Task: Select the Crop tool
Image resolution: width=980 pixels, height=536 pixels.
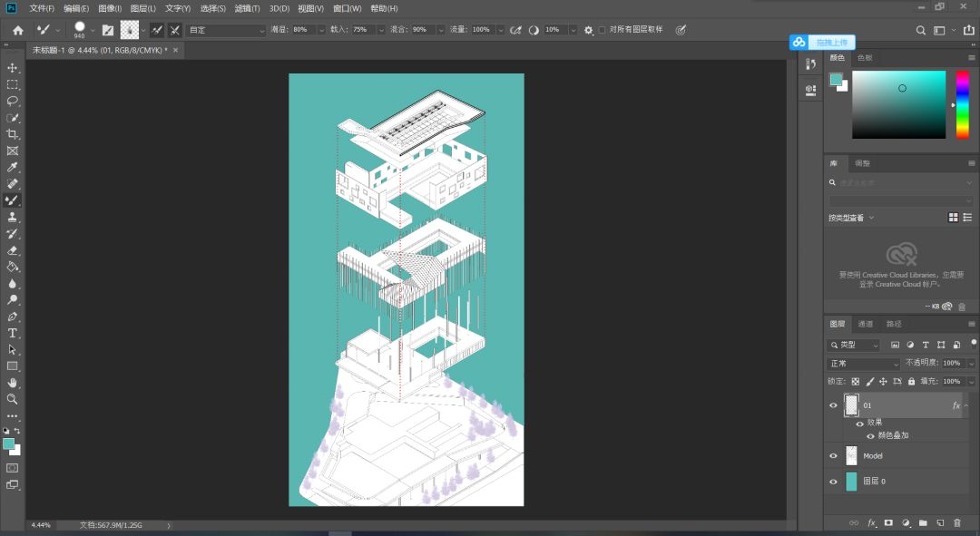Action: [x=13, y=133]
